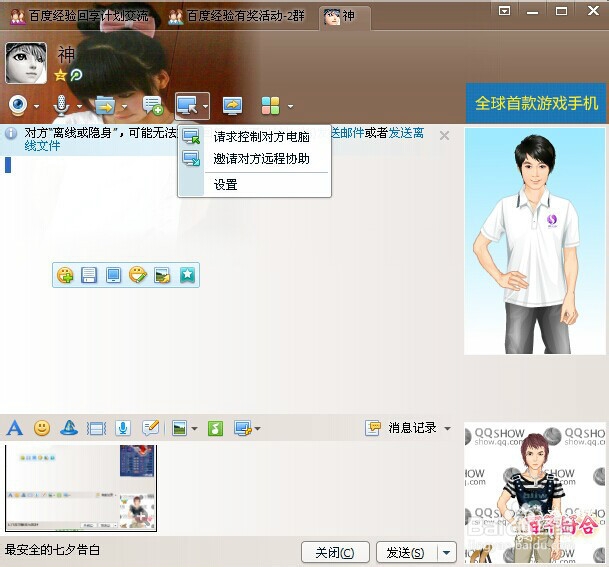The image size is (609, 567).
Task: Select the 神 chat tab
Action: pos(344,17)
